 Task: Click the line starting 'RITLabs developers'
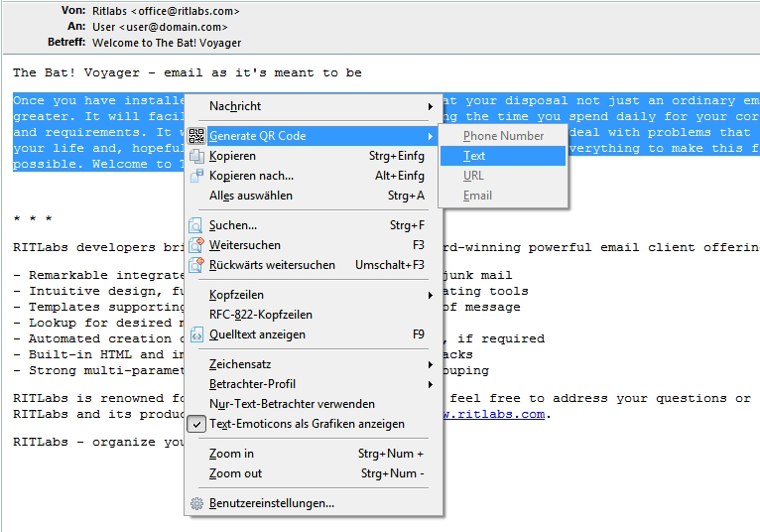[98, 247]
